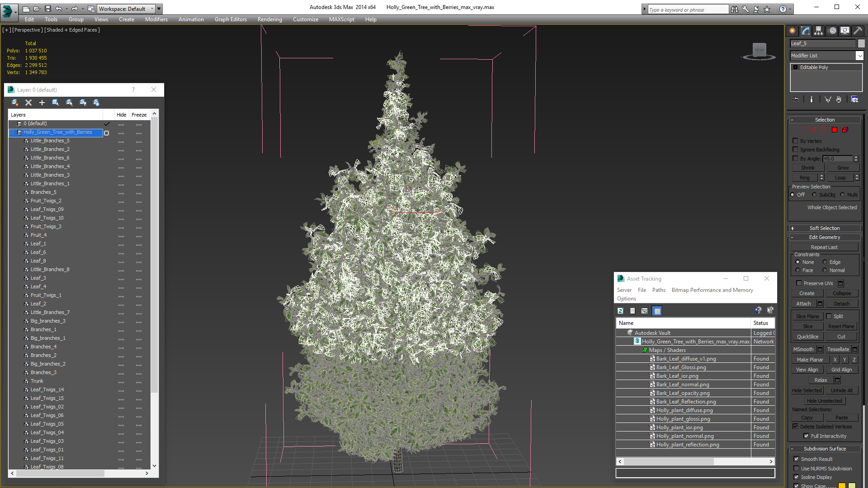Open the Workspace Default dropdown
Screen dimensions: 868x488
[152, 9]
